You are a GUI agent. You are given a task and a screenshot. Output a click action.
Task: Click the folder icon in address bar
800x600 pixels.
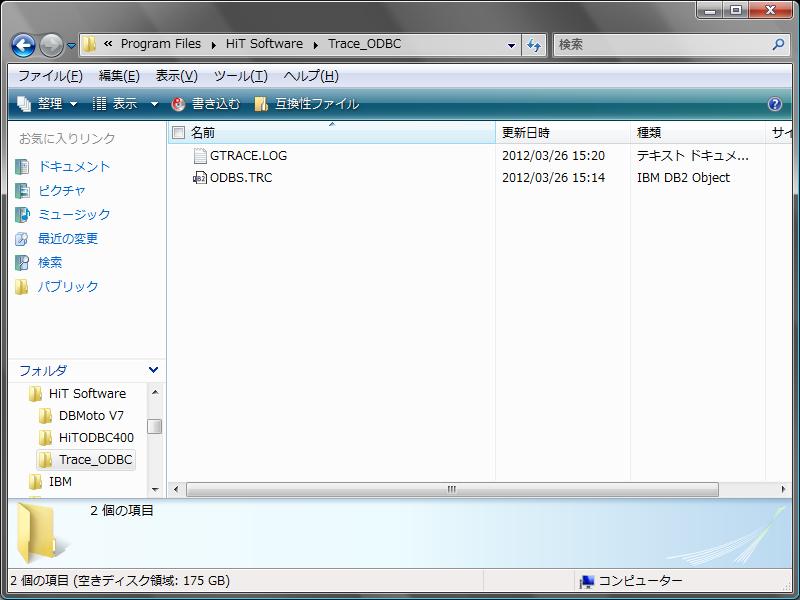[x=89, y=44]
